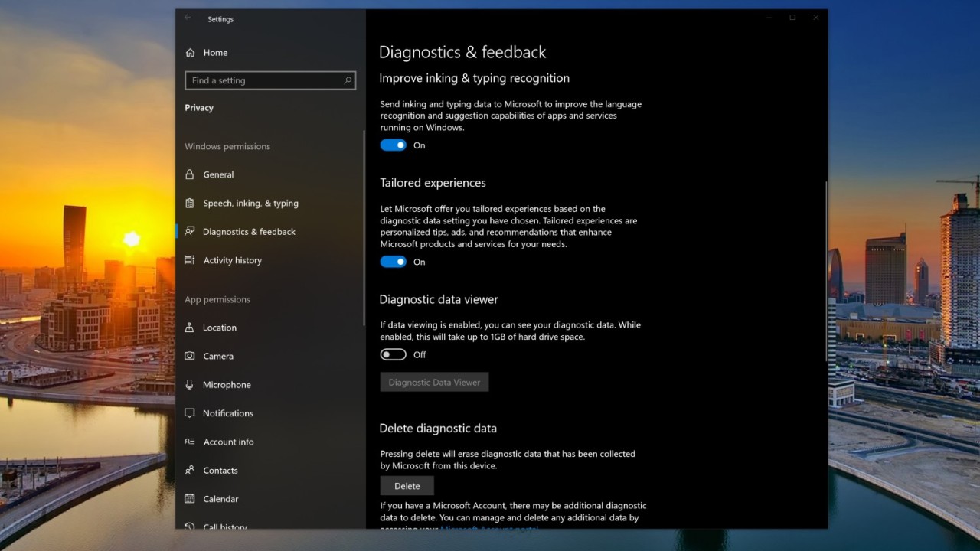Image resolution: width=980 pixels, height=551 pixels.
Task: Click the Diagnostic Data Viewer button
Action: pos(434,383)
